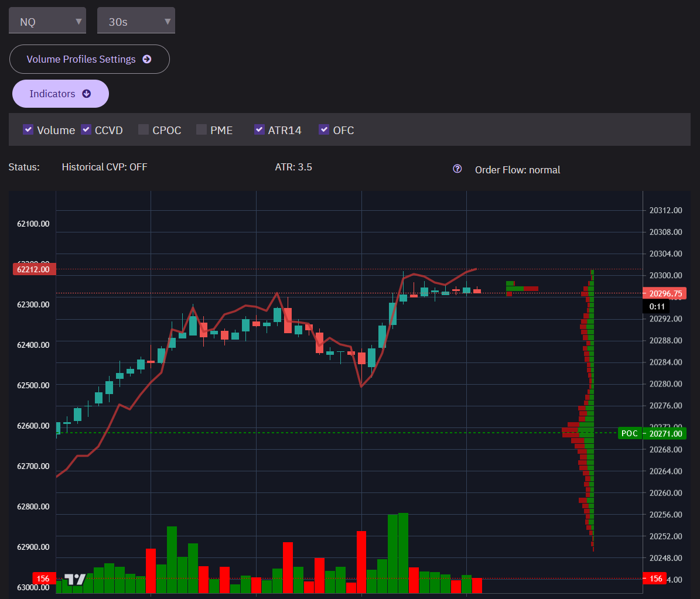Click the 0:11 countdown timer label
The height and width of the screenshot is (599, 700).
pos(656,307)
